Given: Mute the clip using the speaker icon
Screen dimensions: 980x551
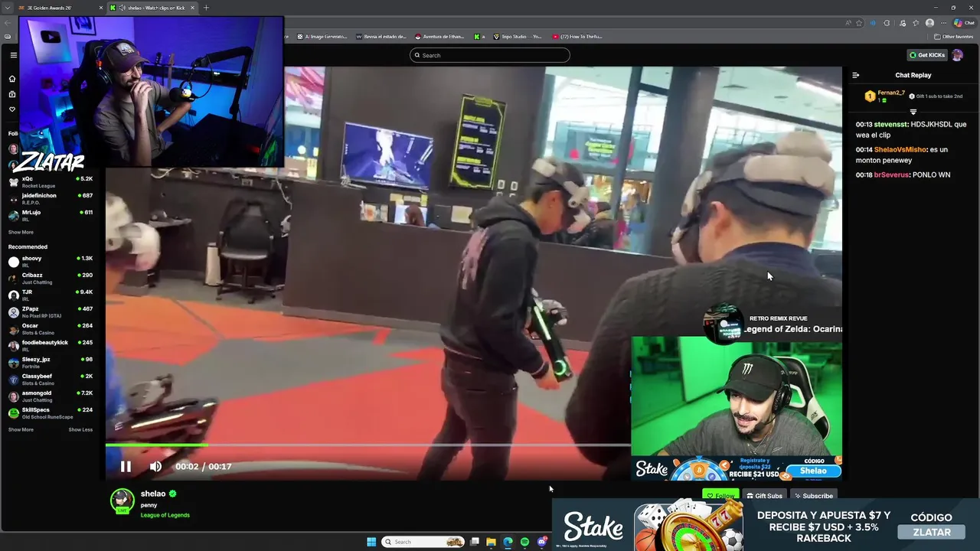Looking at the screenshot, I should pos(155,466).
